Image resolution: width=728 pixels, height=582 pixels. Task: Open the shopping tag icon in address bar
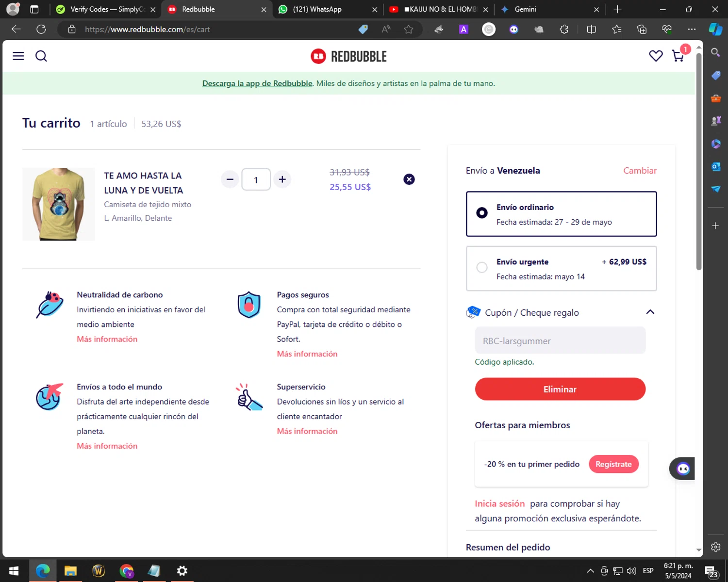(363, 29)
